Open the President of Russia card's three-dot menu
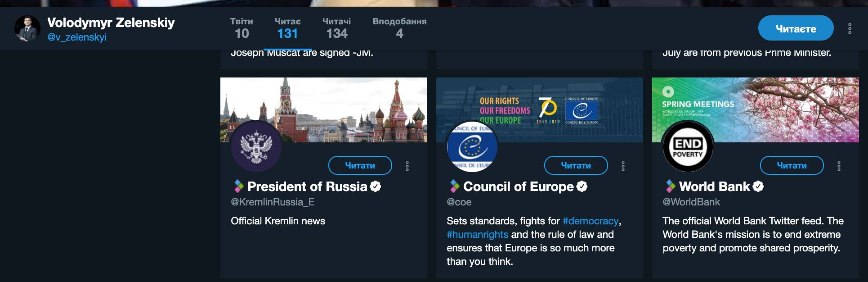 (x=407, y=166)
